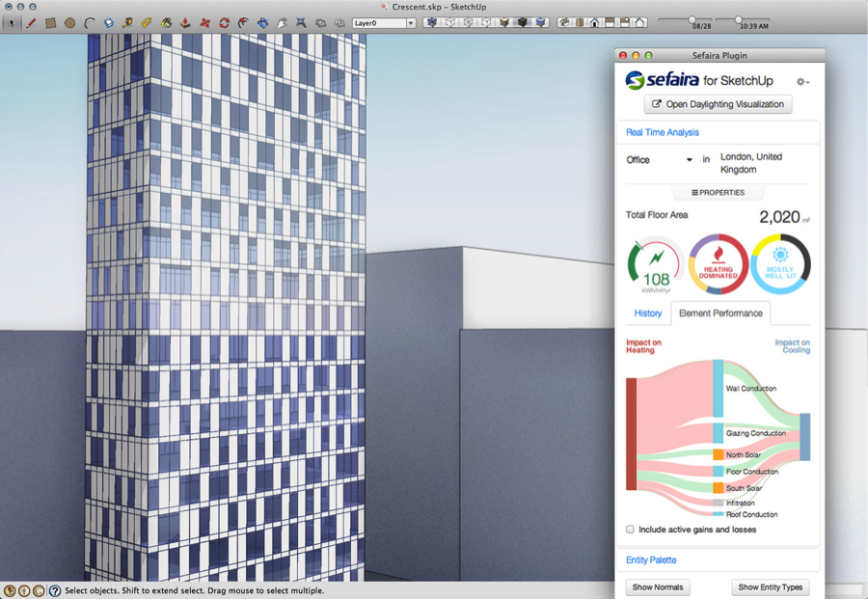This screenshot has width=868, height=600.
Task: Switch to the History tab
Action: coord(647,314)
